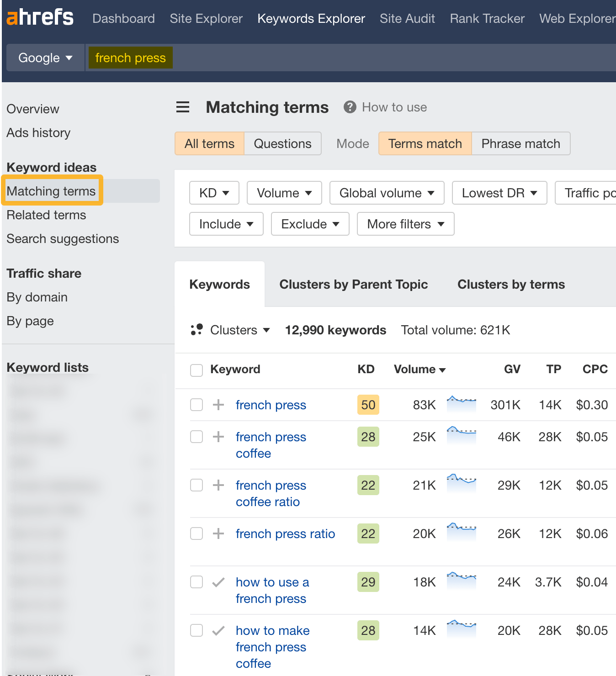
Task: Select the checkbox for how to make french press coffee
Action: [196, 630]
